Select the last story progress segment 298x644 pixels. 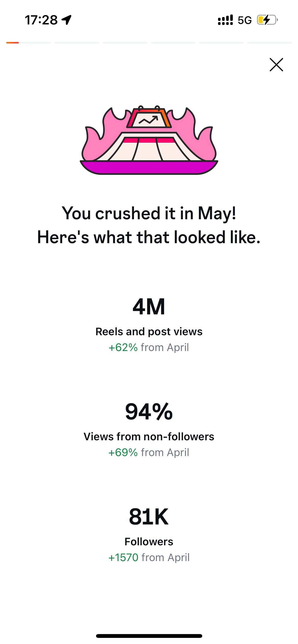click(269, 43)
